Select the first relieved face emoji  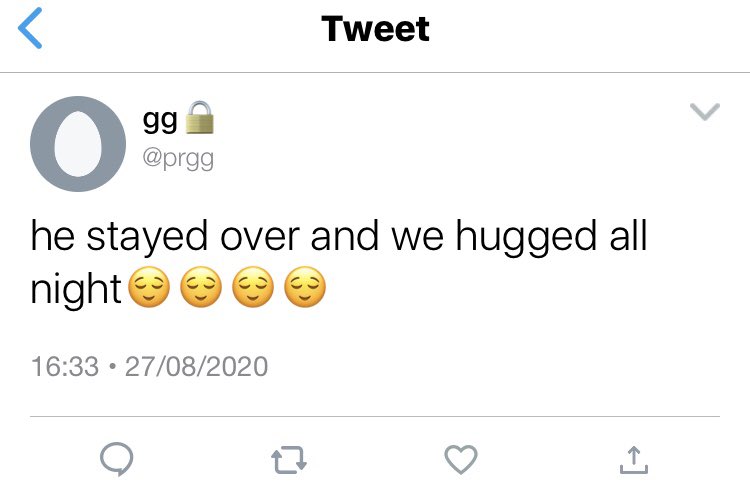click(x=150, y=287)
